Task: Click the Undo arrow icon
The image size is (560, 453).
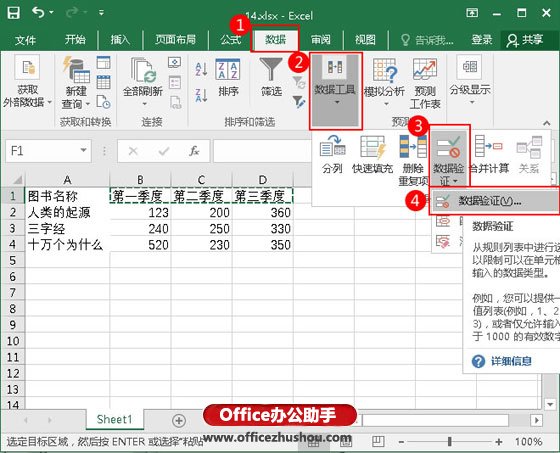Action: [x=38, y=13]
